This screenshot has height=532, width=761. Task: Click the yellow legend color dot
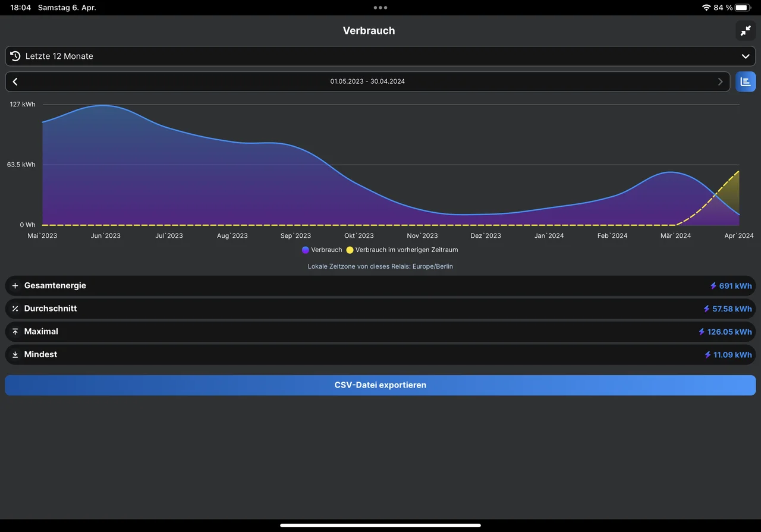click(x=350, y=250)
